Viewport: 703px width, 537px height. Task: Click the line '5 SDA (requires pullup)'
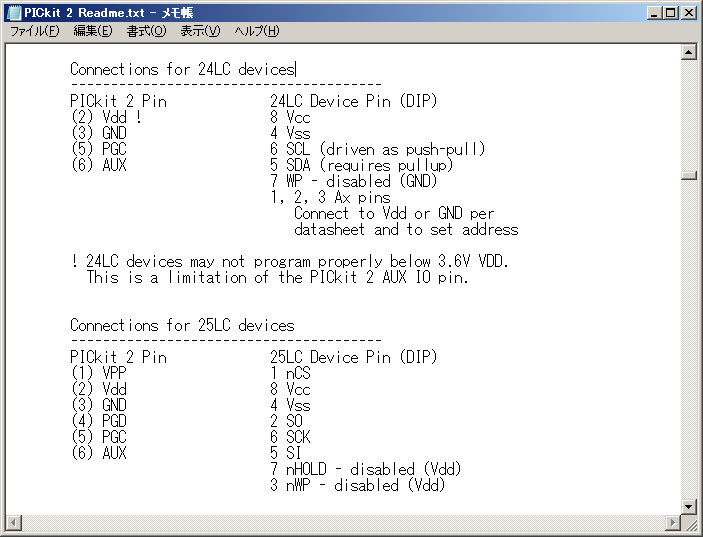click(x=361, y=165)
